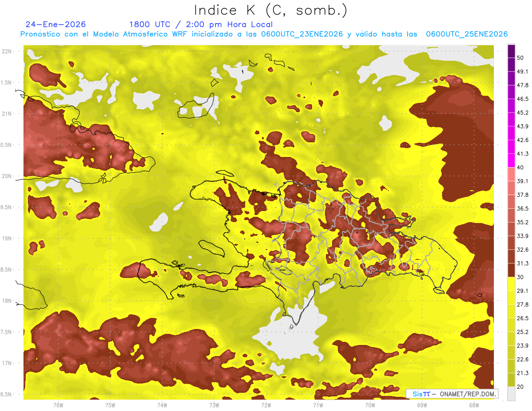
Task: Click the latitude label '22N'
Action: coord(6,51)
